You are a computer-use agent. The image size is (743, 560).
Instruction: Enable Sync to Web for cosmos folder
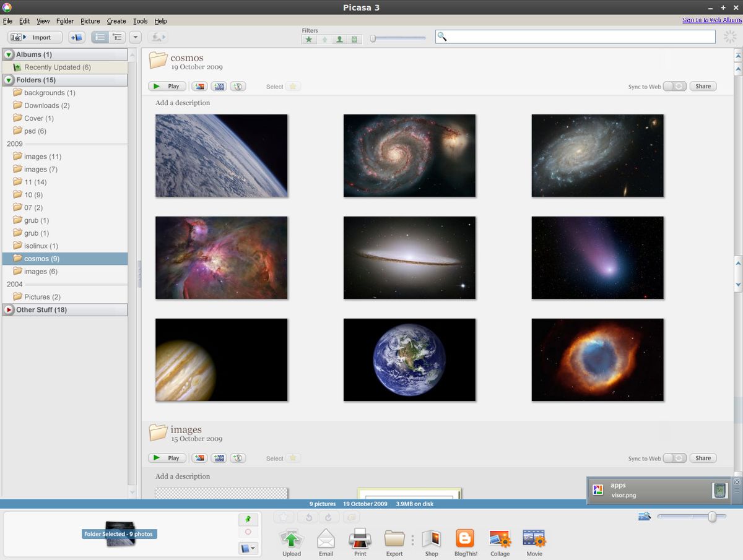pyautogui.click(x=674, y=87)
